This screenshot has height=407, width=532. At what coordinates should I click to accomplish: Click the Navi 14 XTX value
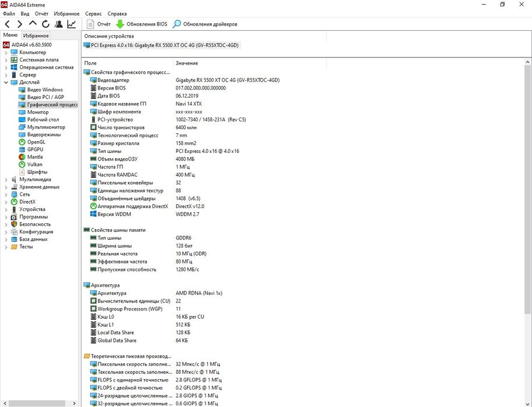coord(189,103)
